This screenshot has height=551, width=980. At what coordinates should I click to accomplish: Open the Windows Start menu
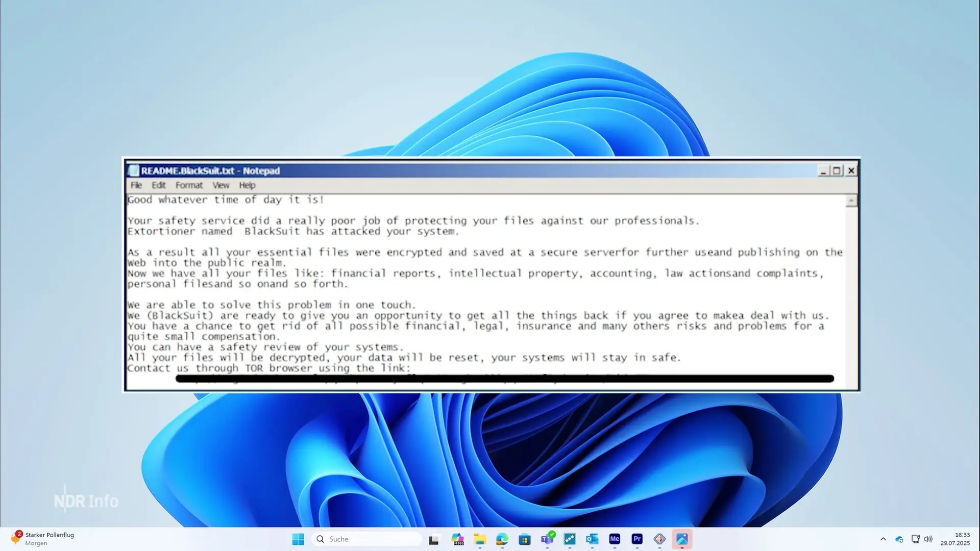(298, 539)
